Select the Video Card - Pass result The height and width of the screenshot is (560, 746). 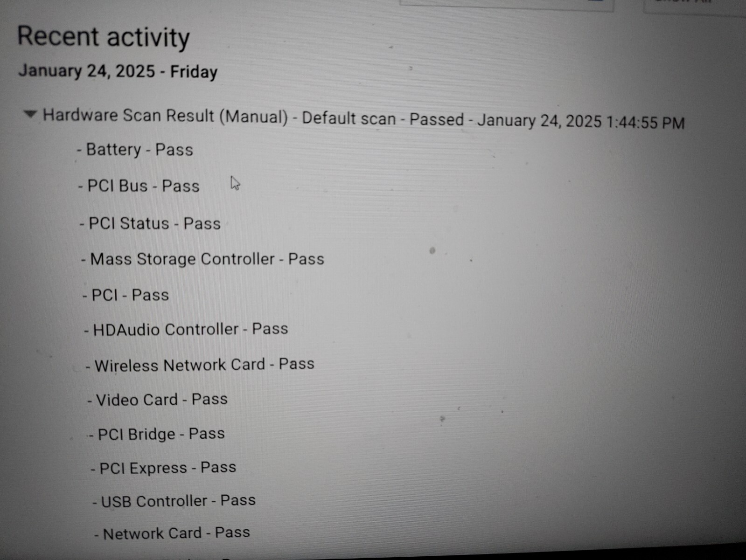point(157,400)
